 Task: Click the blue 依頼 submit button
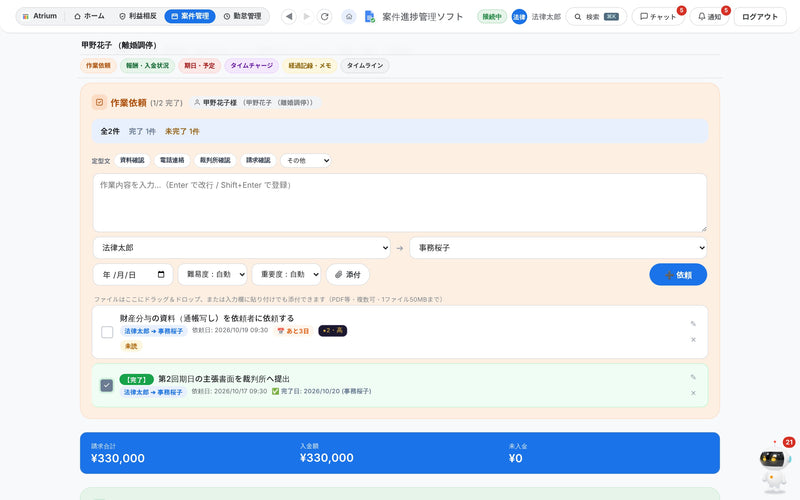click(678, 274)
